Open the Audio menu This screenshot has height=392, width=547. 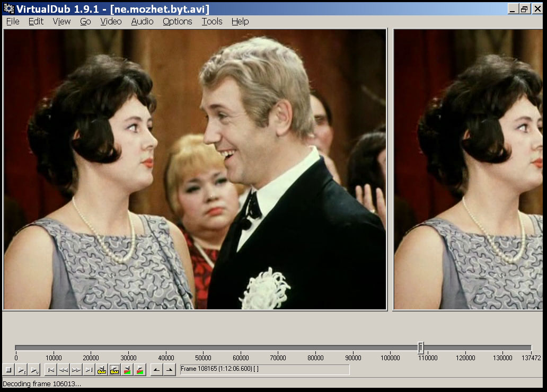click(143, 22)
